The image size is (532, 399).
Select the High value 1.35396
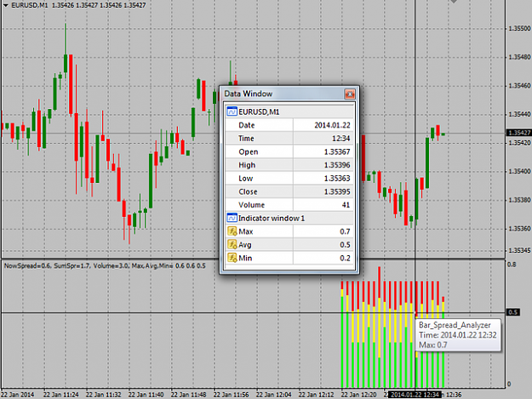tap(336, 165)
